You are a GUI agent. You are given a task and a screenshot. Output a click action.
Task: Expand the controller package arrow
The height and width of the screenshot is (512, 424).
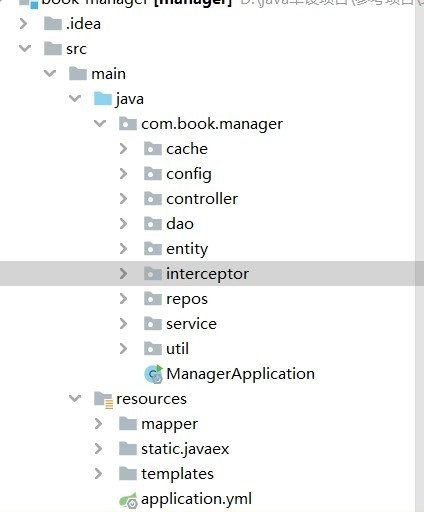click(123, 199)
